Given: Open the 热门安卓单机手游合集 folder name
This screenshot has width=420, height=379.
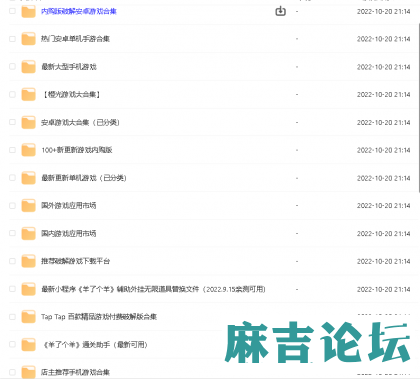Looking at the screenshot, I should click(75, 39).
